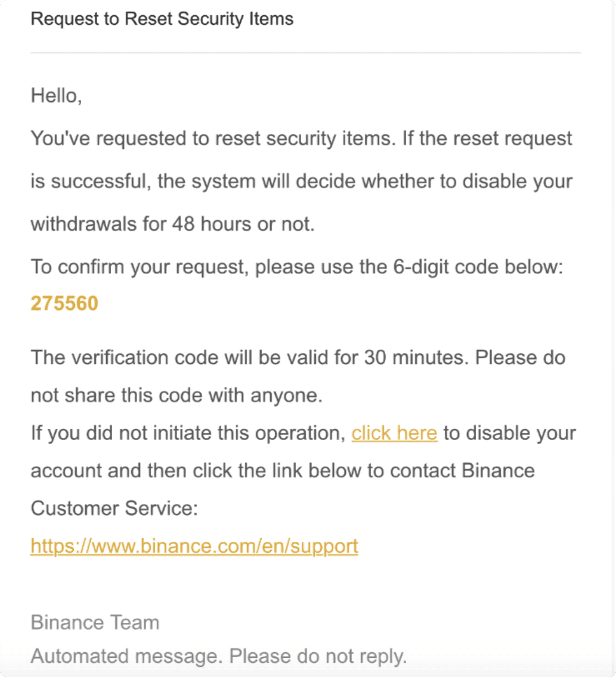Click the line starting "You've requested to reset"
Image resolution: width=616 pixels, height=677 pixels.
(301, 139)
